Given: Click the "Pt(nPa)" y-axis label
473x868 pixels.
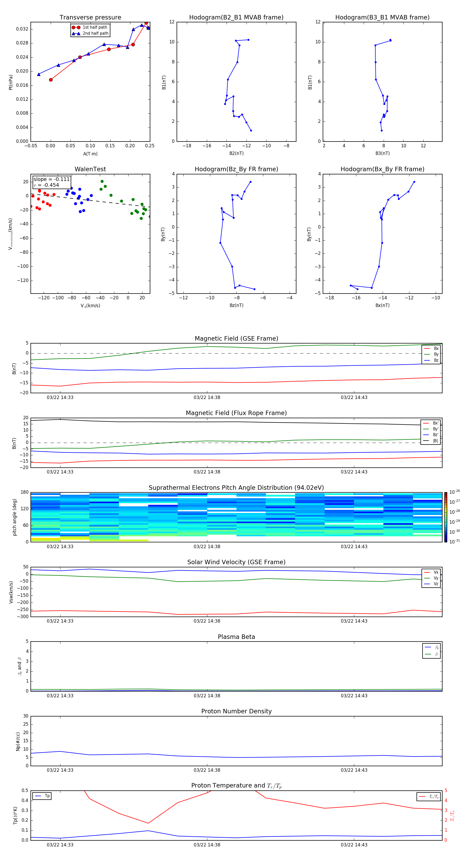Looking at the screenshot, I should (11, 82).
